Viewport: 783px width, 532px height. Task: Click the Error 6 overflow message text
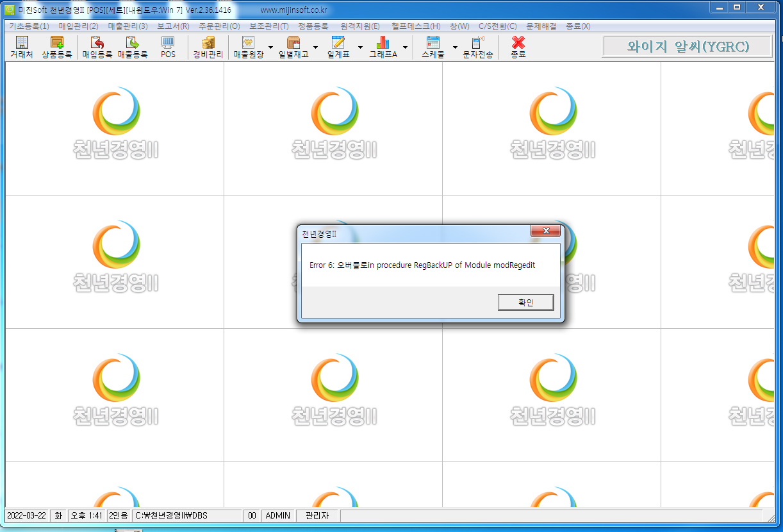coord(422,265)
